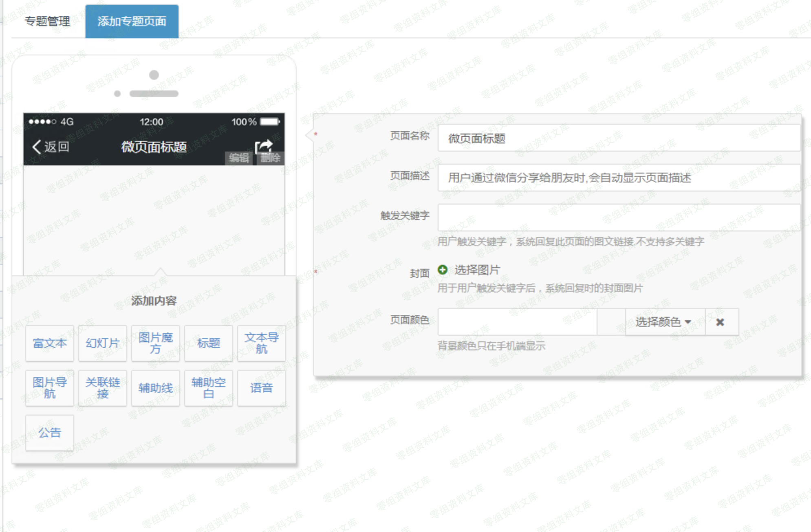Viewport: 811px width, 532px height.
Task: Switch to the 专题管理 tab
Action: coord(47,21)
